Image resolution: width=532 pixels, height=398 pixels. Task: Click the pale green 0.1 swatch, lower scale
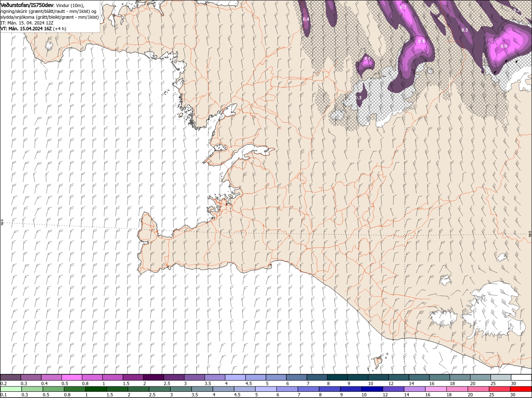click(x=11, y=389)
